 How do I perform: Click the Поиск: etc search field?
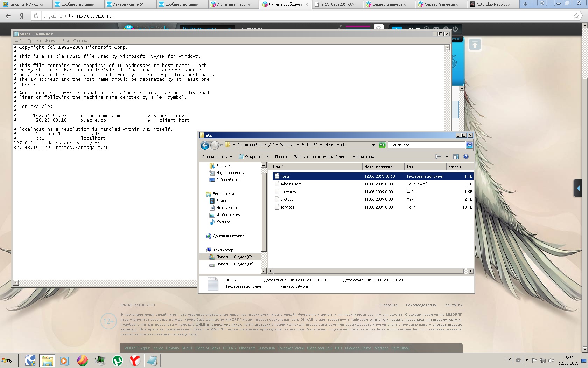[426, 145]
